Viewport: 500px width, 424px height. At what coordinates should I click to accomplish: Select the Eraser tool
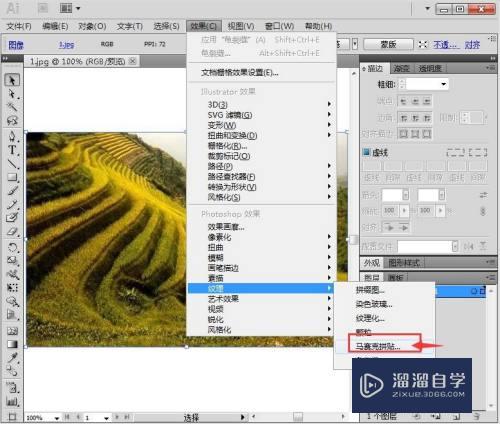pos(12,231)
